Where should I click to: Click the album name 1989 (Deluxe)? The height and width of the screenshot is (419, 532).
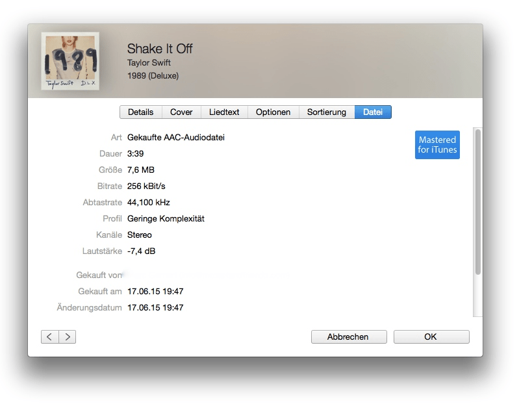coord(153,75)
